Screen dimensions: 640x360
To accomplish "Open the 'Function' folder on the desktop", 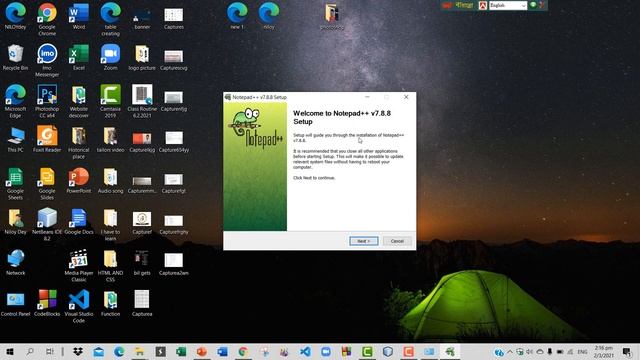I will click(x=110, y=303).
